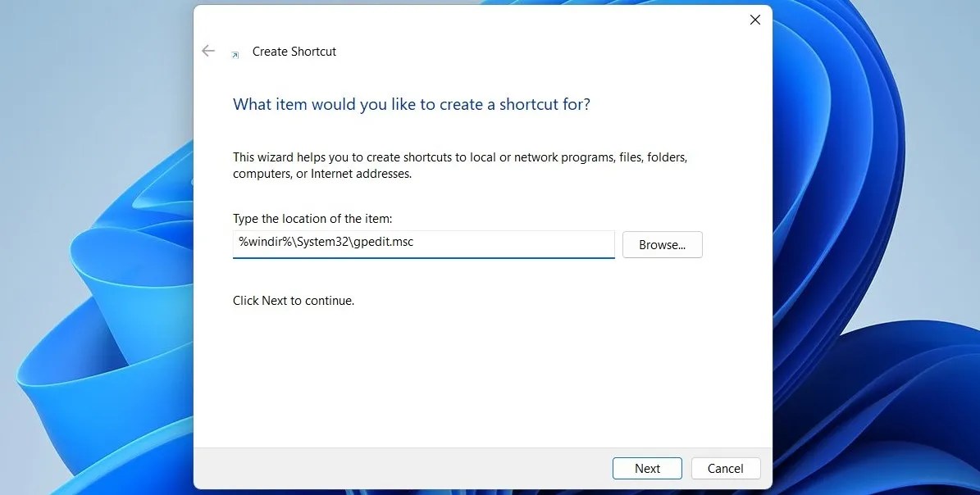980x495 pixels.
Task: Select the %windir%\System32\gpedit.msc path text
Action: coord(323,242)
